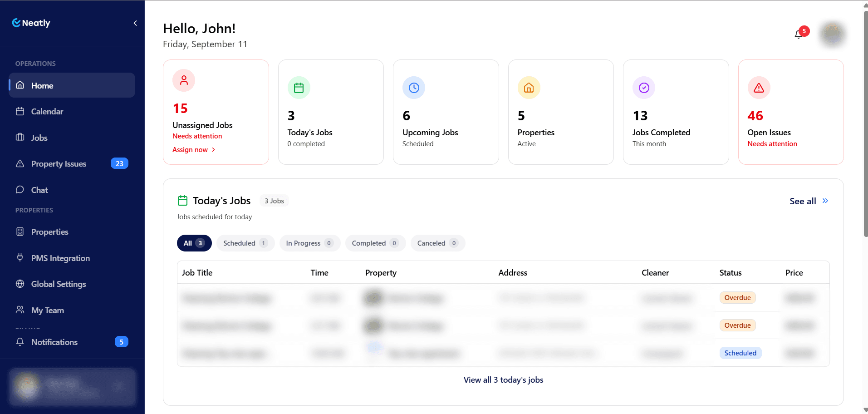Click the PMS Integration plug icon
The height and width of the screenshot is (414, 868).
point(20,258)
